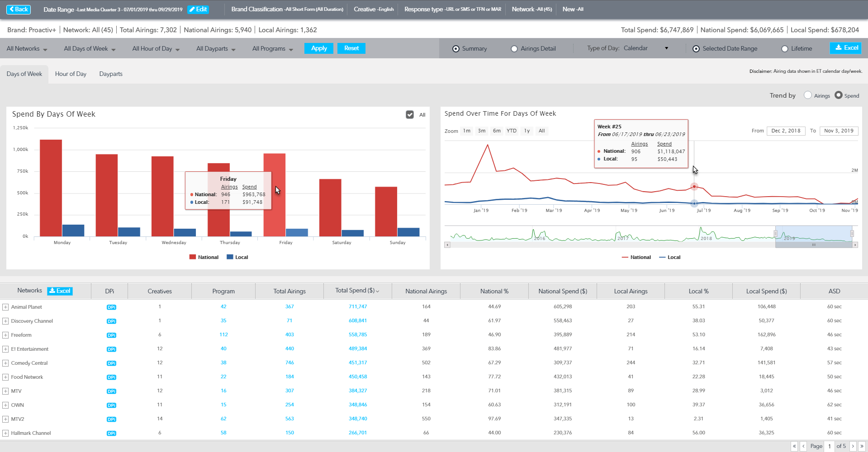Viewport: 868px width, 452px height.
Task: Select the Airings Detail radio option
Action: click(x=514, y=49)
